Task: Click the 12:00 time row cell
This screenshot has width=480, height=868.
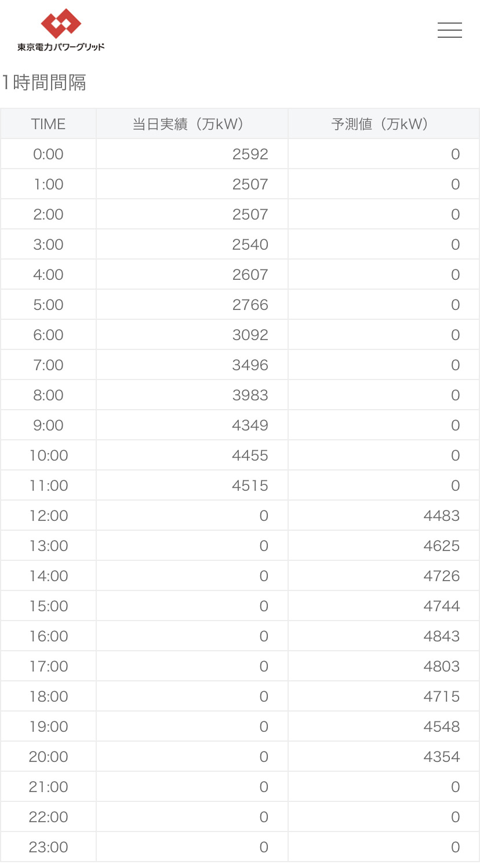Action: (48, 516)
